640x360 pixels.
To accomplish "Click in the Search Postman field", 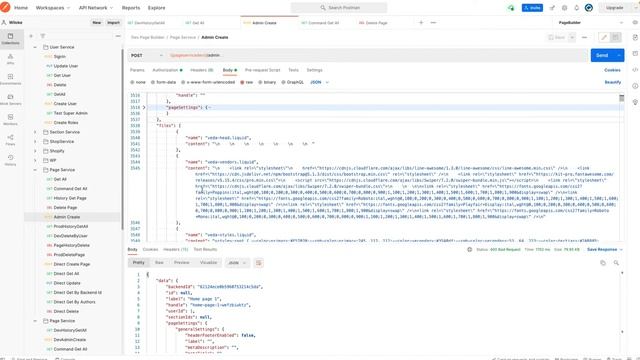I will pos(339,8).
